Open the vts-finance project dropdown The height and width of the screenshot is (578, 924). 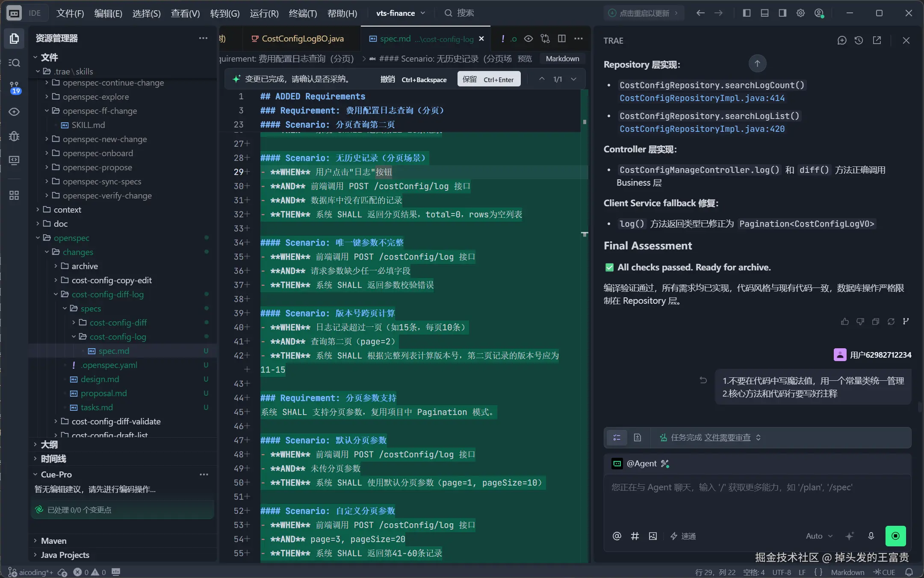[x=401, y=13]
